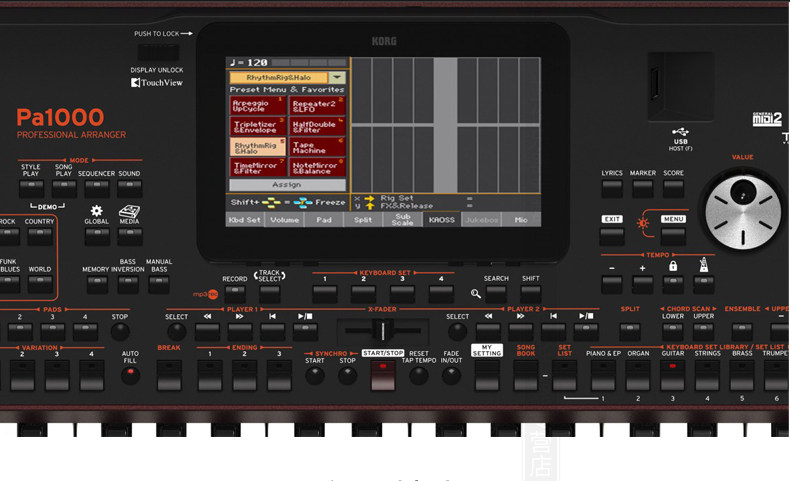Open the Split tab on the display
The image size is (790, 481).
(x=363, y=220)
